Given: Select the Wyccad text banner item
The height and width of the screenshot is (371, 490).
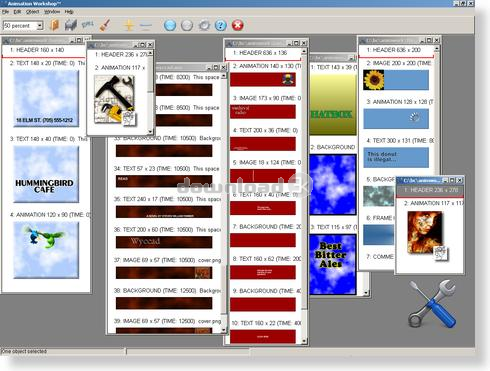Looking at the screenshot, I should (x=164, y=242).
